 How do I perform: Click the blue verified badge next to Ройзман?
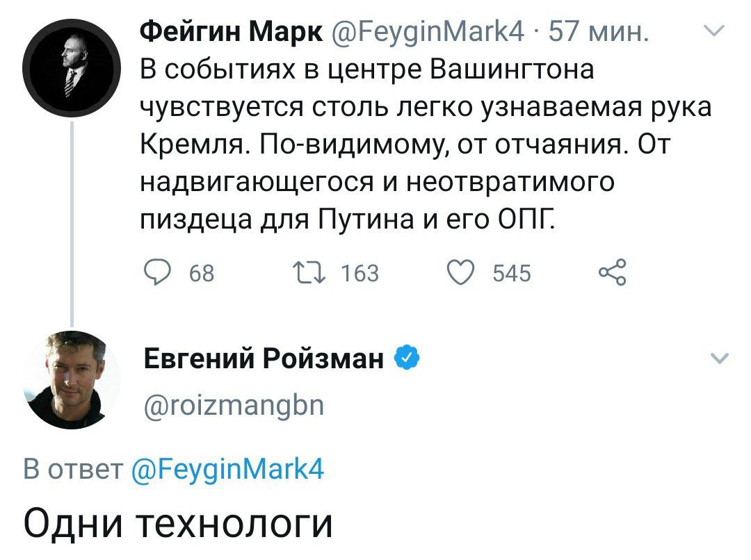tap(407, 359)
